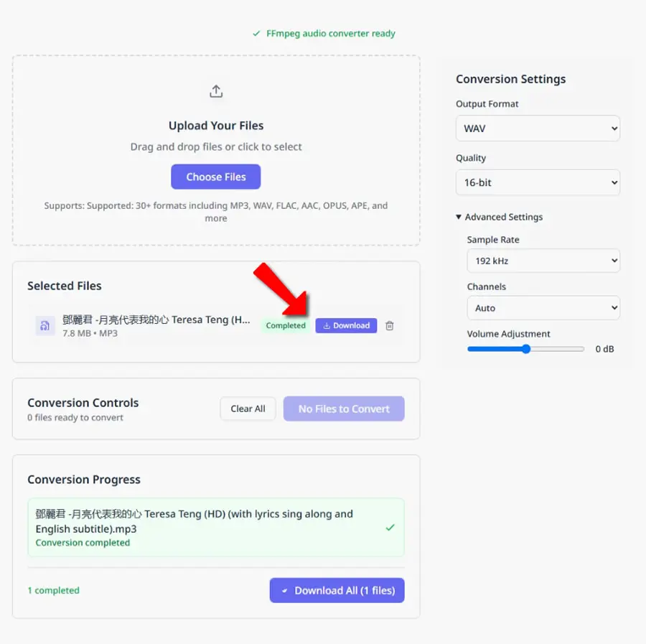Click the FFmpeg ready checkmark icon

(257, 33)
